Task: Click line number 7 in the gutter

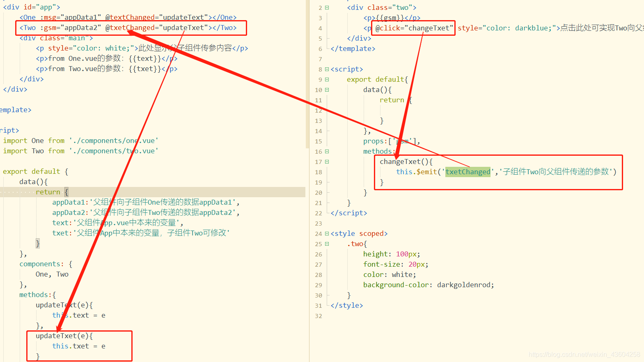Action: click(320, 59)
